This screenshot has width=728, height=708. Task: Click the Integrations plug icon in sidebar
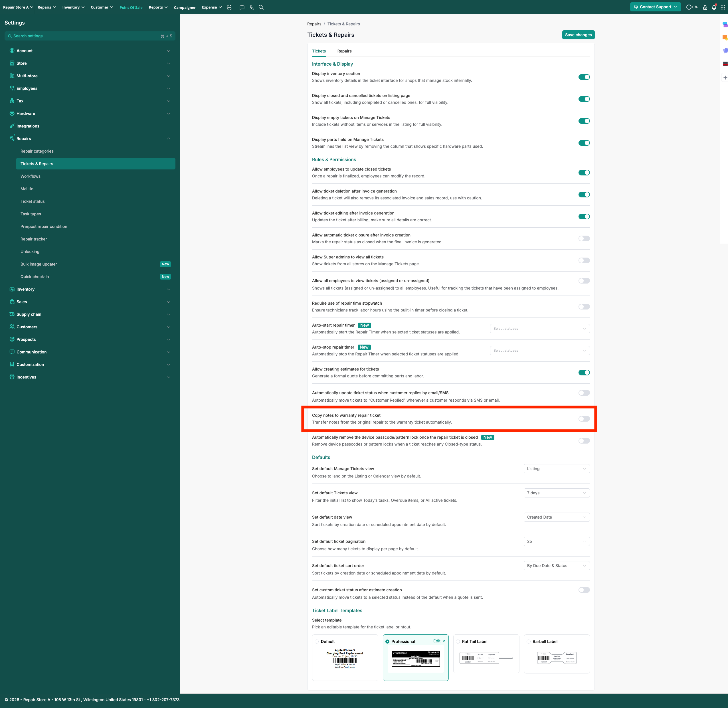[12, 126]
